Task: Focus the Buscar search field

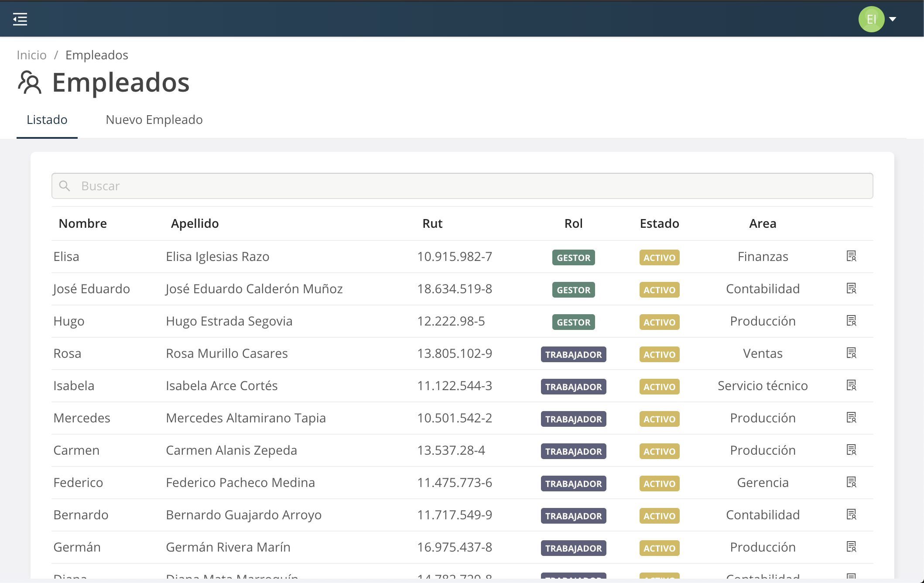Action: pos(462,186)
